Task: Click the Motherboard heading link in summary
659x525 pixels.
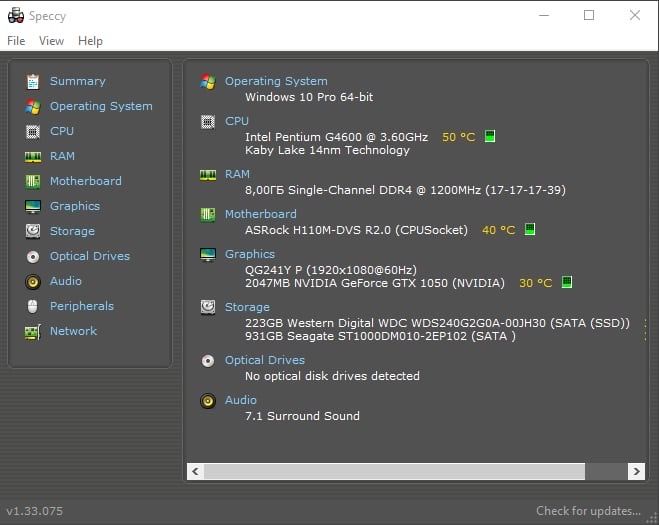Action: [261, 214]
